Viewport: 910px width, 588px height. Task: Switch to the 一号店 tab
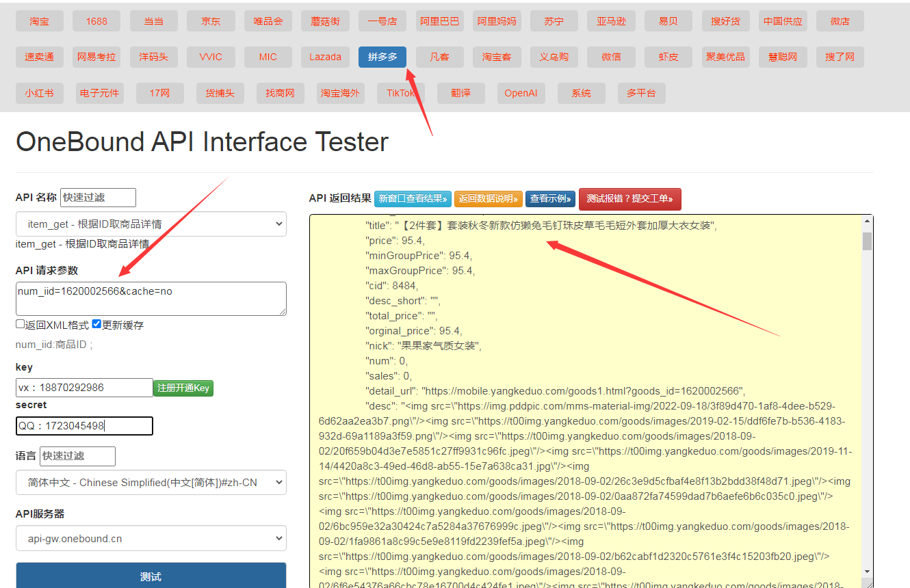pos(382,21)
